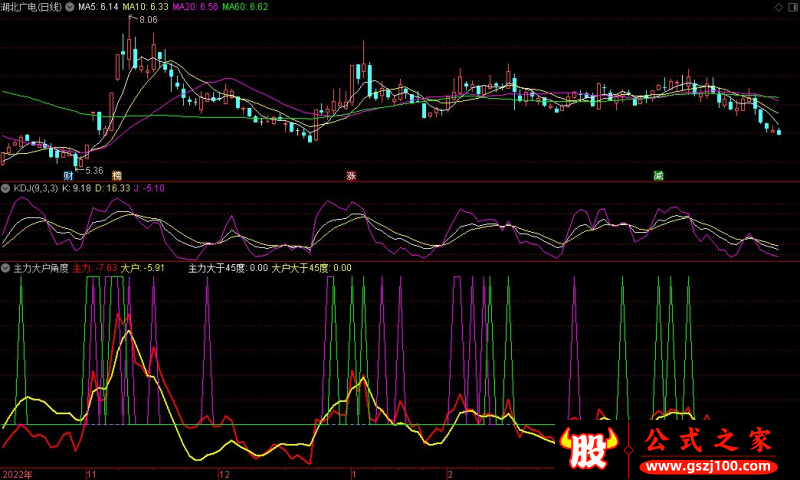Click the 减 event marker icon
Image resolution: width=800 pixels, height=480 pixels.
pyautogui.click(x=658, y=175)
